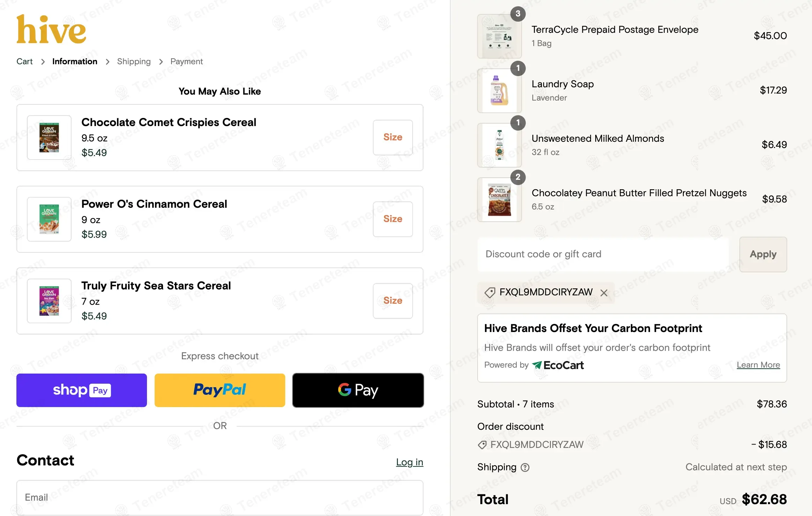Open the Chocolate Comet Crispies Cereal thumbnail
This screenshot has width=812, height=516.
click(x=49, y=138)
